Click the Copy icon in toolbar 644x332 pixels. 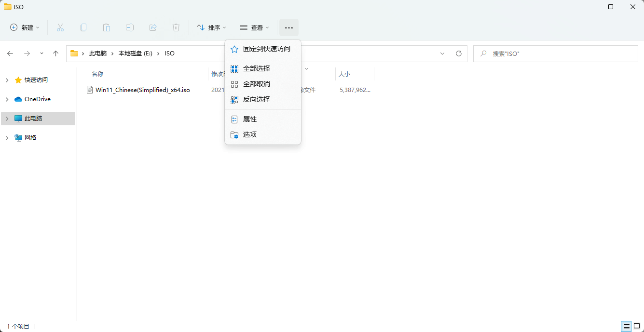(83, 27)
